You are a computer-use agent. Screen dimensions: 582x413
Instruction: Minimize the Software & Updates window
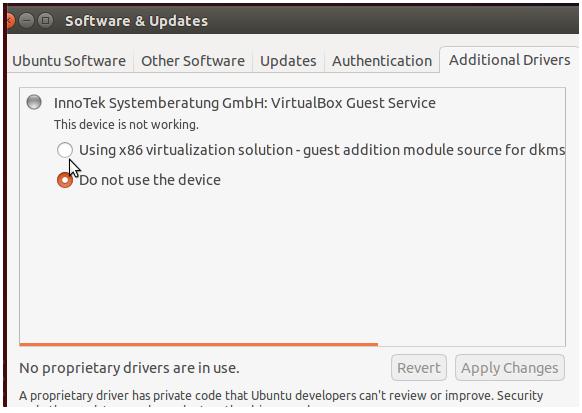[x=26, y=20]
